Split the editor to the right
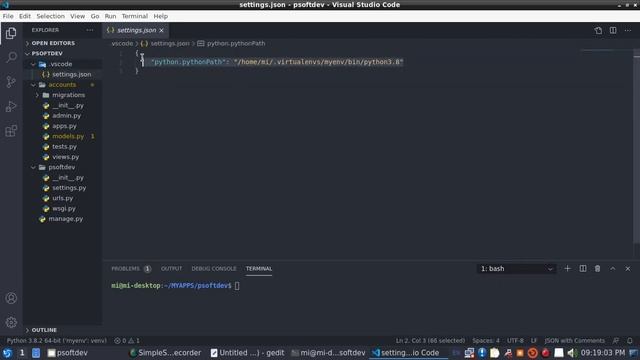Viewport: 640px width, 360px height. 613,30
